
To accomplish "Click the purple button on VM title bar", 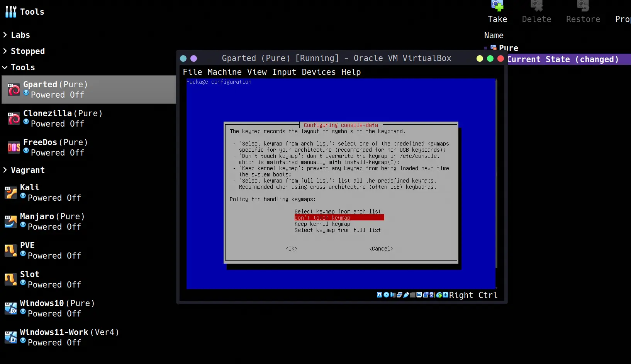I will coord(194,58).
